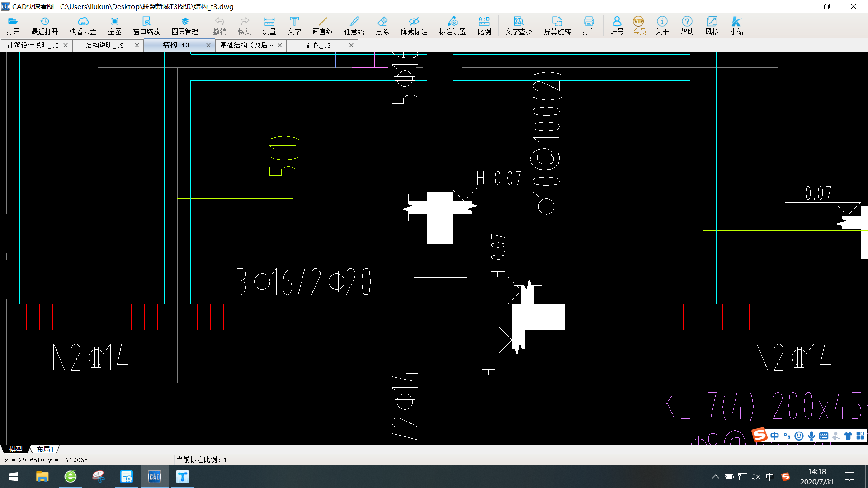Change the interface 风格 style
Viewport: 868px width, 488px height.
click(712, 26)
